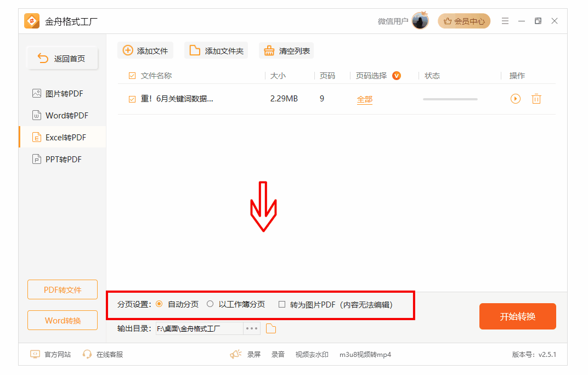588x375 pixels.
Task: Click the play icon to convert file
Action: pos(515,99)
